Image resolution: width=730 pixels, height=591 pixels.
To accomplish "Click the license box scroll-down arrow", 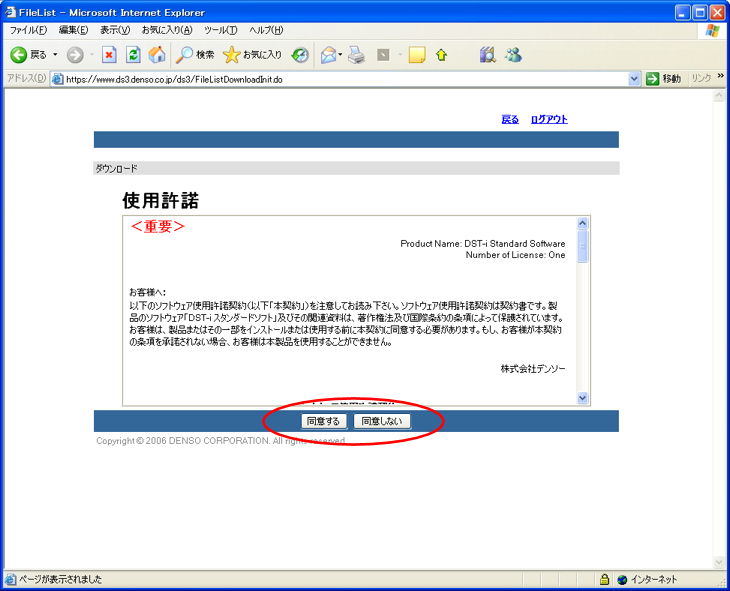I will [582, 398].
